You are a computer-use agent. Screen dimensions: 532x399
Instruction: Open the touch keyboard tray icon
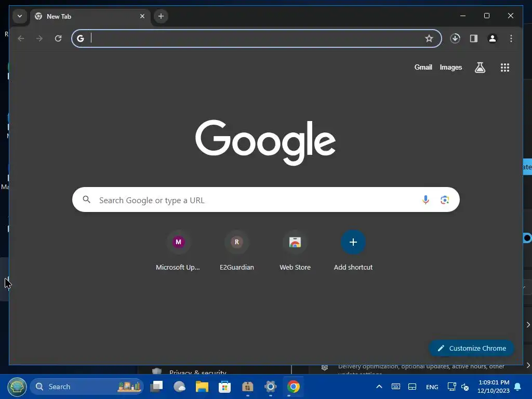[x=395, y=387]
